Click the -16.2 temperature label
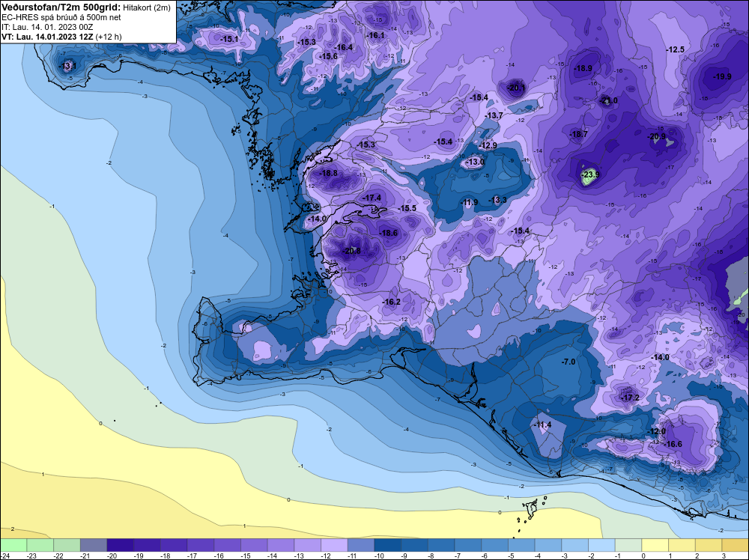The width and height of the screenshot is (749, 560). [392, 302]
